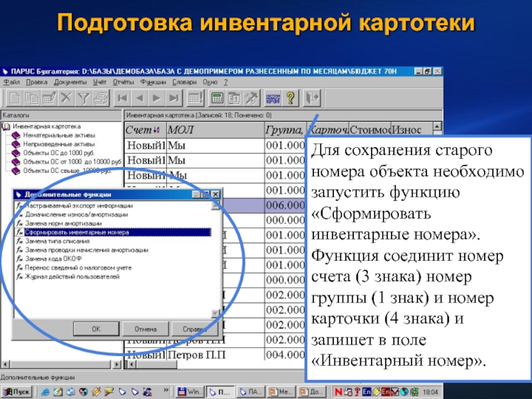Select root 'Инвентарная картотека' tree node
This screenshot has width=532, height=399.
point(46,126)
